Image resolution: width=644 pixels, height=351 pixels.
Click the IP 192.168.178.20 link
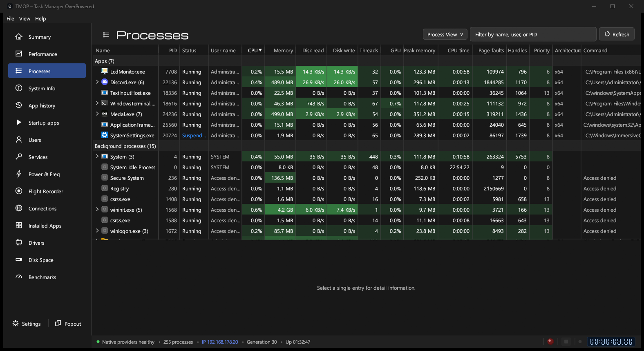[220, 342]
